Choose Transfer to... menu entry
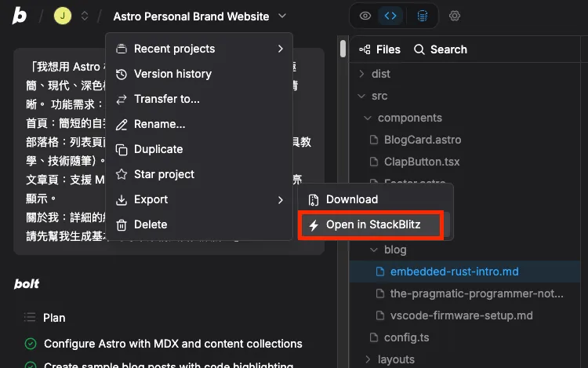588x368 pixels. point(199,99)
